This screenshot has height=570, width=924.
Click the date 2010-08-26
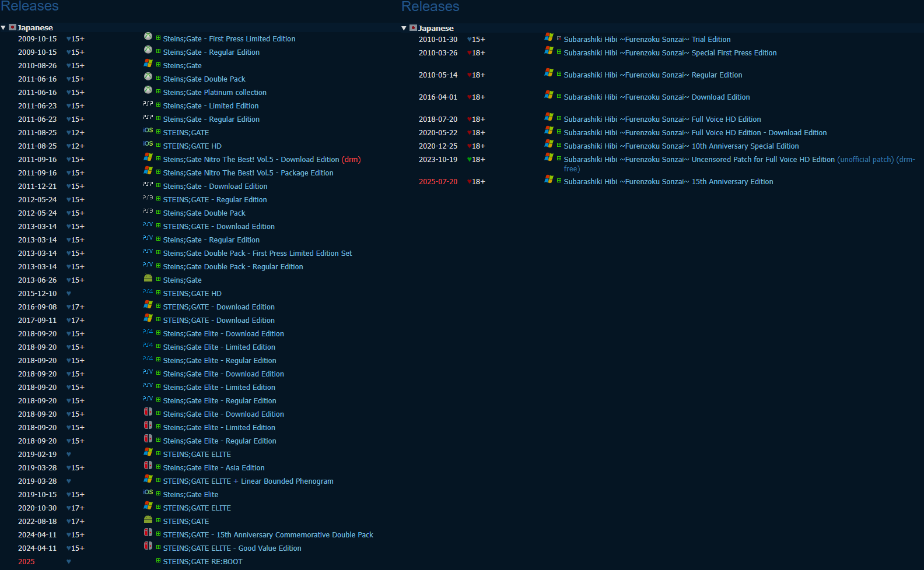coord(37,66)
